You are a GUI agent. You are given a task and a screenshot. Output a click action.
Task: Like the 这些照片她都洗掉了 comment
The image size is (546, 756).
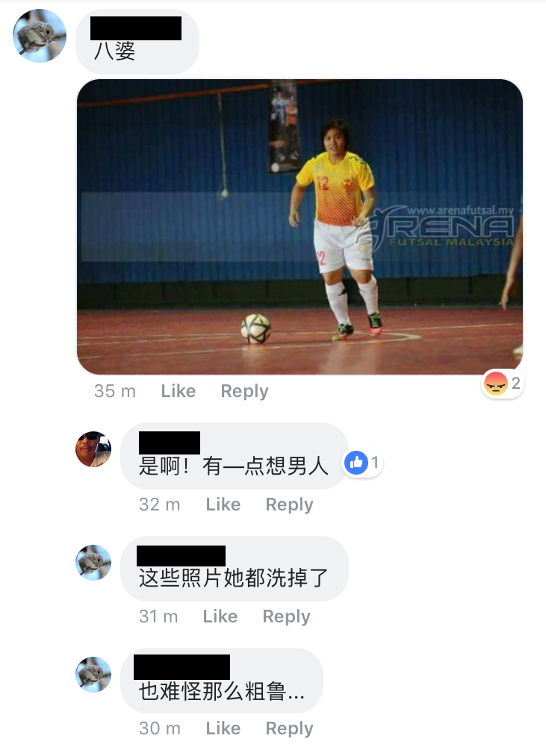point(220,616)
